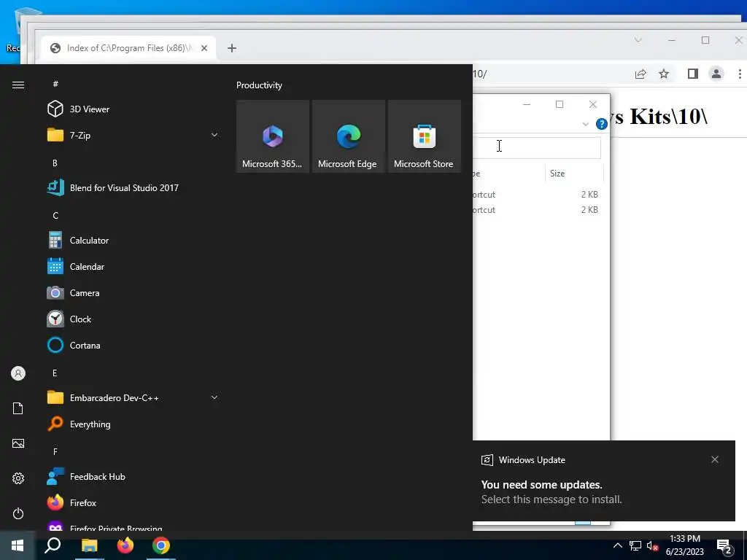This screenshot has width=747, height=560.
Task: Open the Action Center notifications icon
Action: coord(724,547)
